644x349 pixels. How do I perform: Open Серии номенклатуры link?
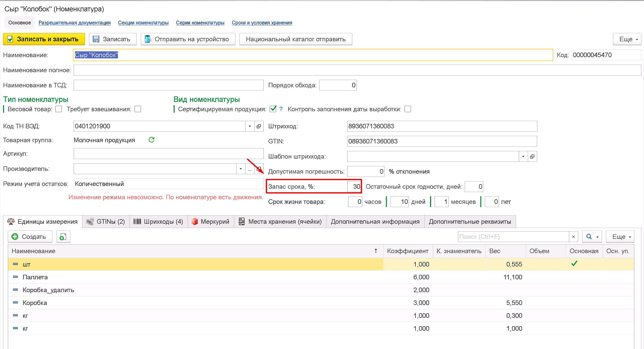pyautogui.click(x=200, y=23)
